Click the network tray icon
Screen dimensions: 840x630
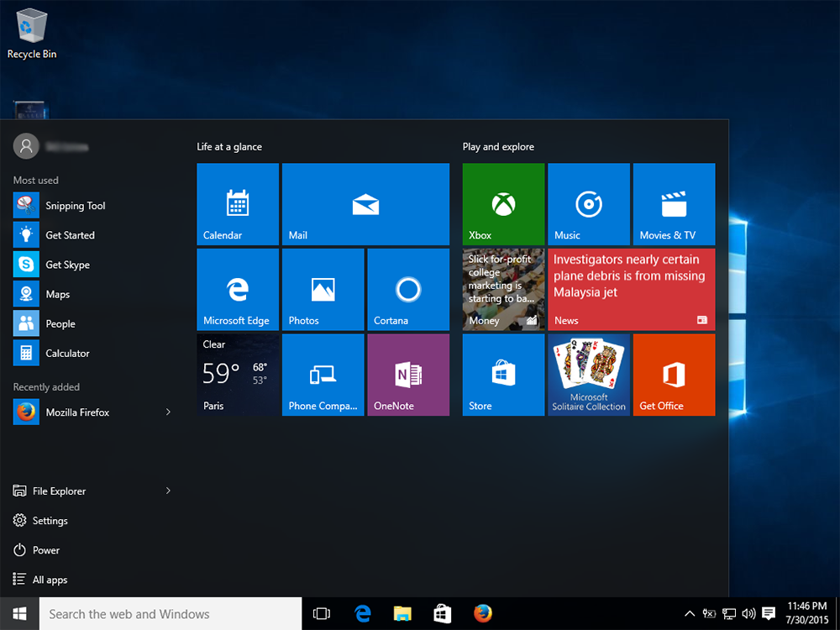click(x=728, y=613)
